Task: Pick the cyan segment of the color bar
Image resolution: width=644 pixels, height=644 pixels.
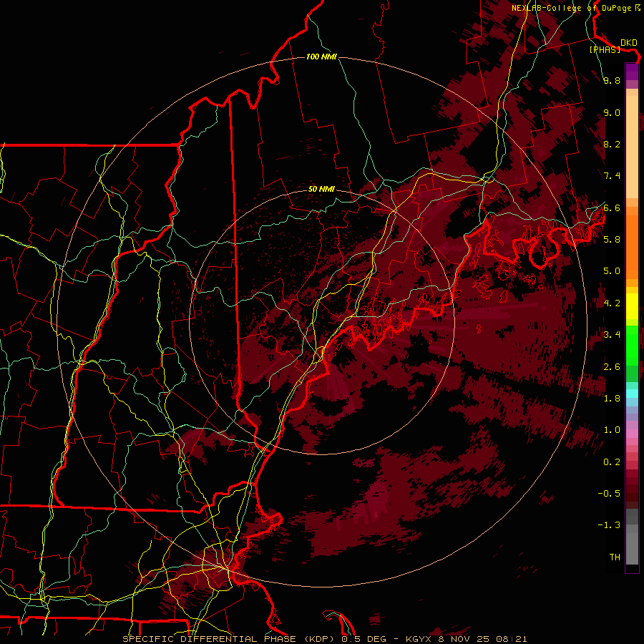Action: pos(632,394)
